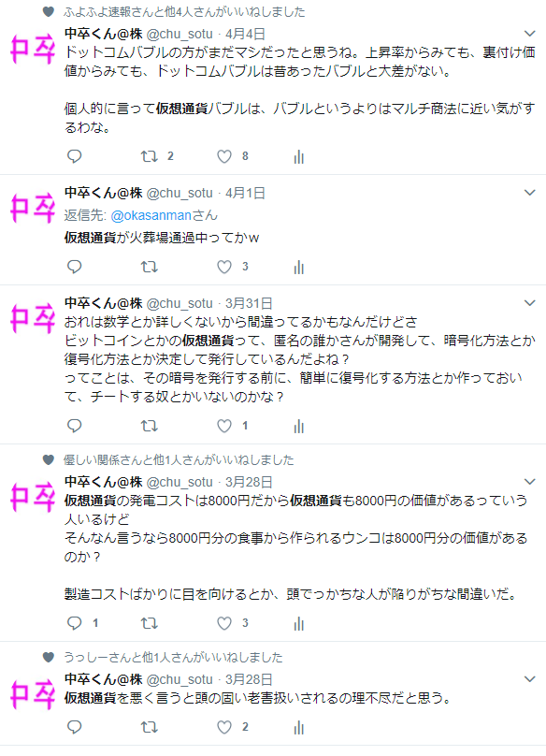Image resolution: width=546 pixels, height=756 pixels.
Task: Reply to the April 4 dot-com bubble tweet
Action: tap(74, 156)
